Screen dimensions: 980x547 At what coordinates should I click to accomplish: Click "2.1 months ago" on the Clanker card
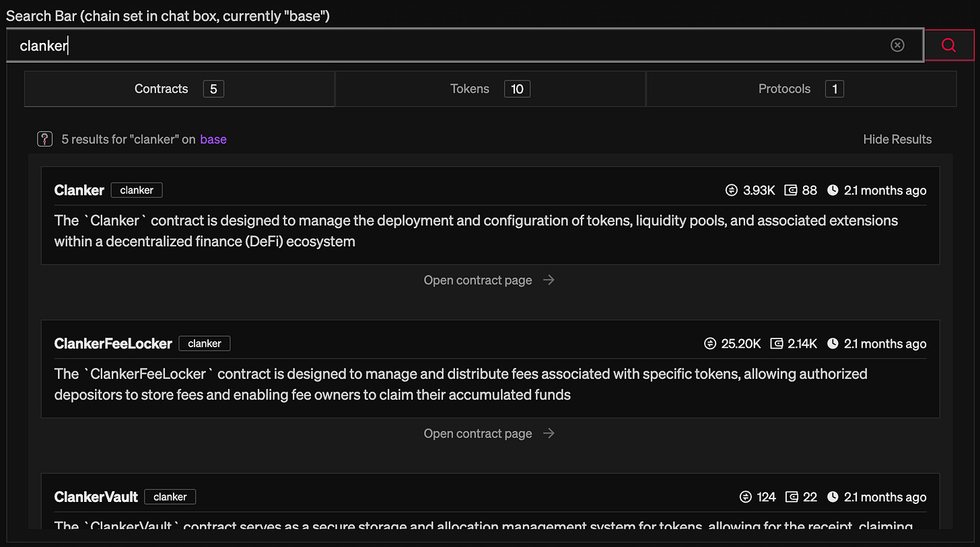[885, 190]
